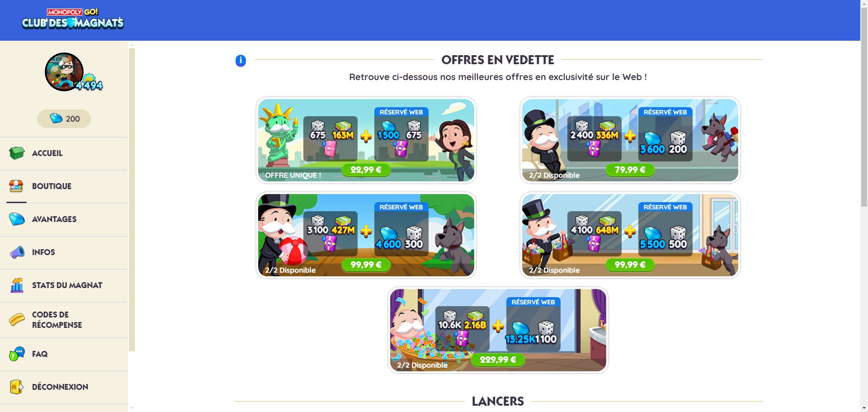Click the 79,99 € price button

pyautogui.click(x=630, y=170)
